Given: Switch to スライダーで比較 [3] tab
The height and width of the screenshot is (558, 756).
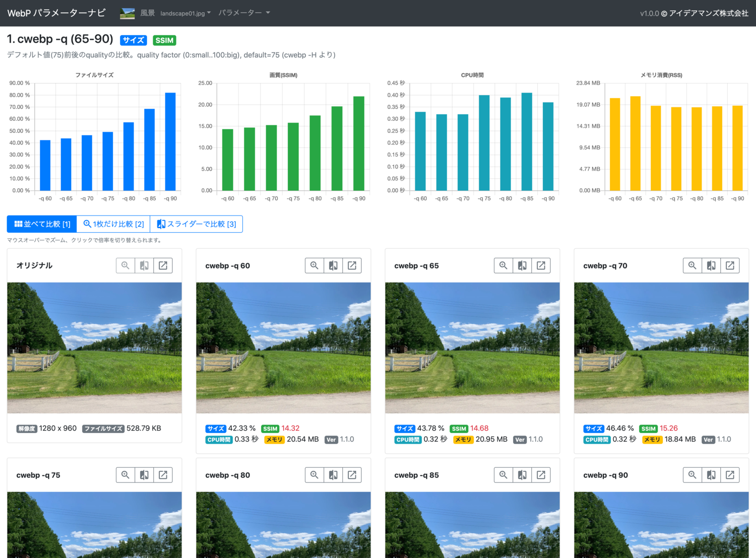Looking at the screenshot, I should click(x=197, y=224).
